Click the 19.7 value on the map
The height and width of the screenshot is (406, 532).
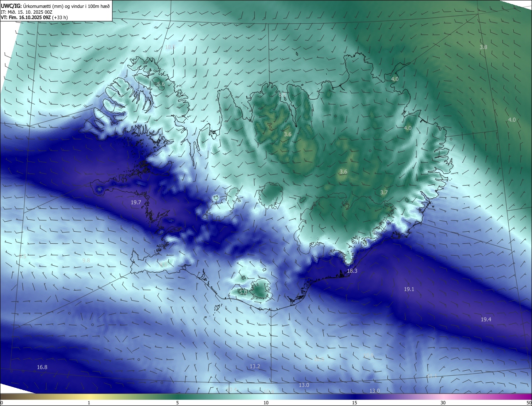point(136,202)
